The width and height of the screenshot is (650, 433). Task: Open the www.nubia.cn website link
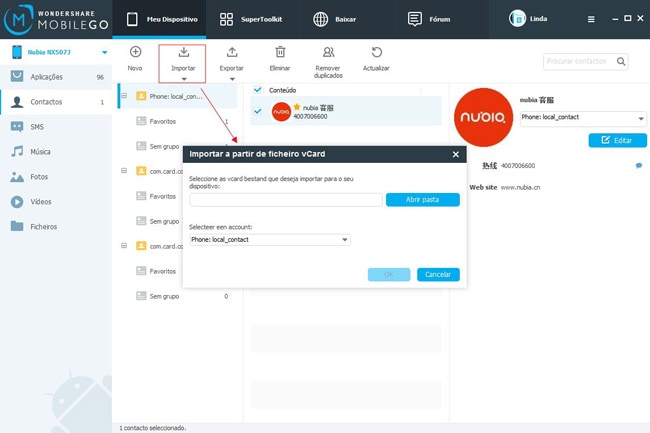point(520,187)
